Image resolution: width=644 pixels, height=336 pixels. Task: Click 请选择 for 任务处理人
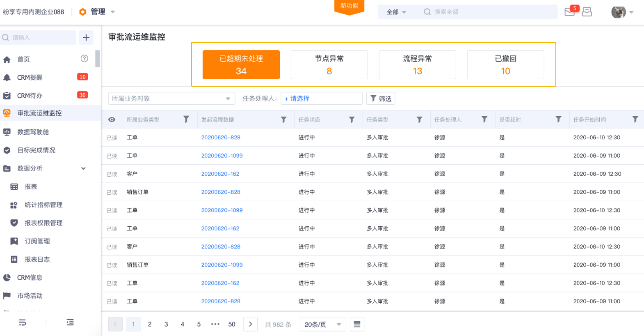322,99
